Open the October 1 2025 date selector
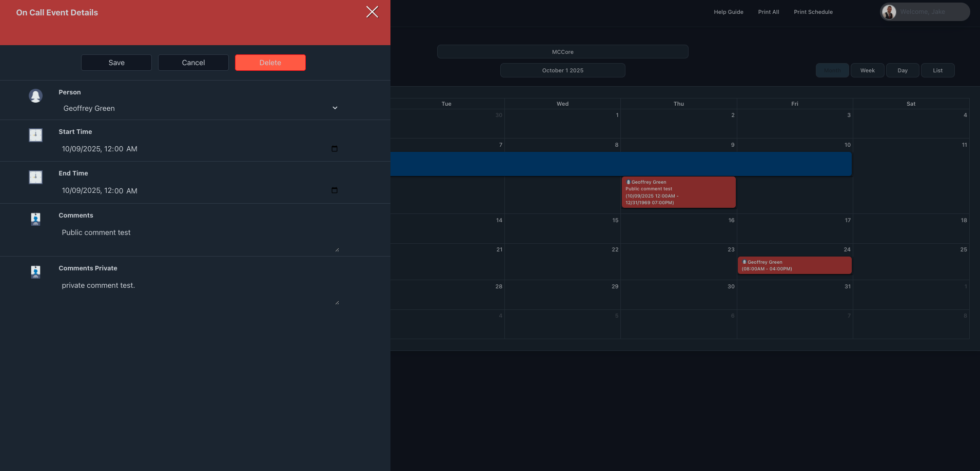This screenshot has height=471, width=980. pyautogui.click(x=562, y=70)
